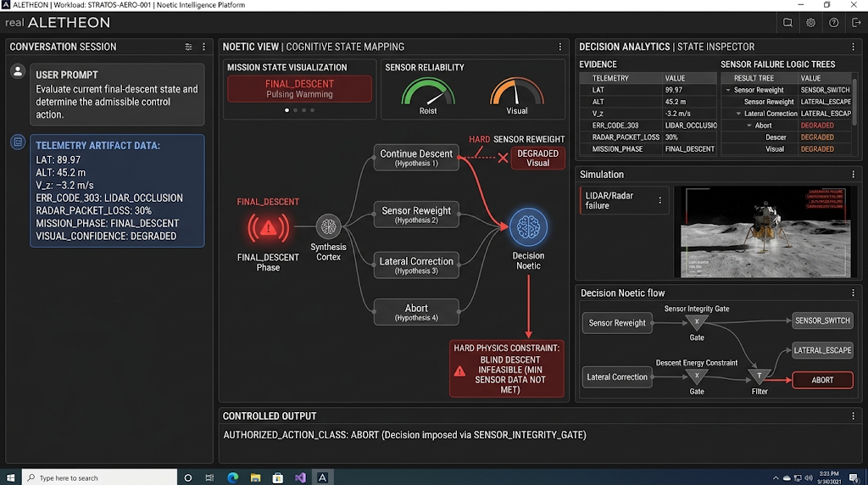Click the user avatar icon beside User Prompt
This screenshot has width=868, height=485.
pos(18,71)
